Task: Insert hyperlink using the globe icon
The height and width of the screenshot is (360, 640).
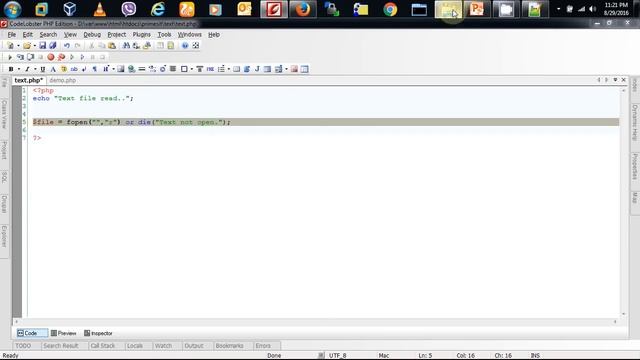Action: tap(131, 69)
